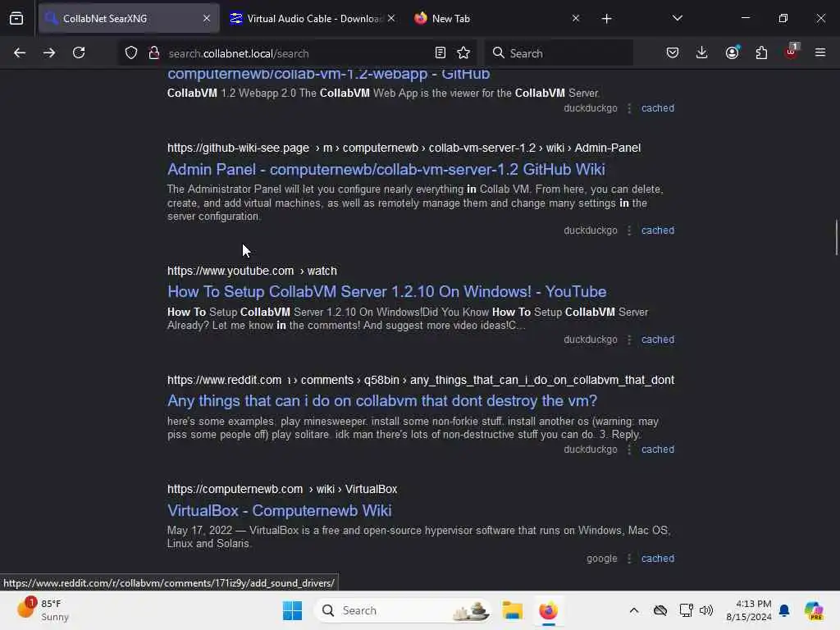Screen dimensions: 840x630
Task: Click the URL address bar
Action: (296, 53)
